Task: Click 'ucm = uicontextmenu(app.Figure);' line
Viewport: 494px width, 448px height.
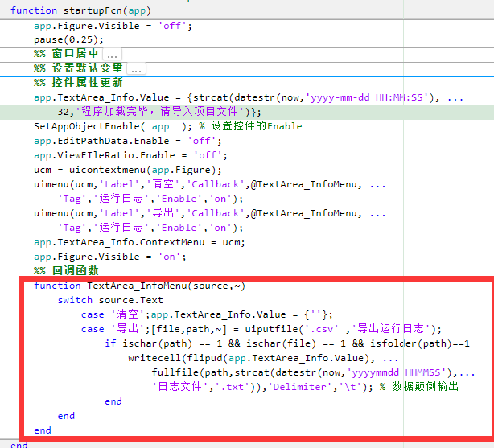Action: 128,170
